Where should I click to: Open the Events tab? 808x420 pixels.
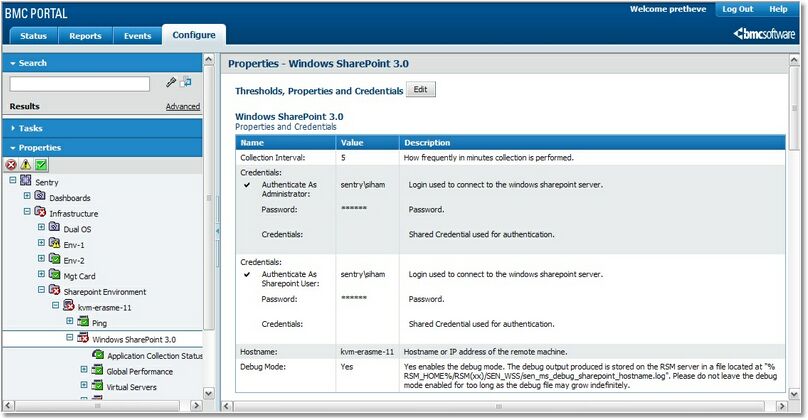(138, 36)
